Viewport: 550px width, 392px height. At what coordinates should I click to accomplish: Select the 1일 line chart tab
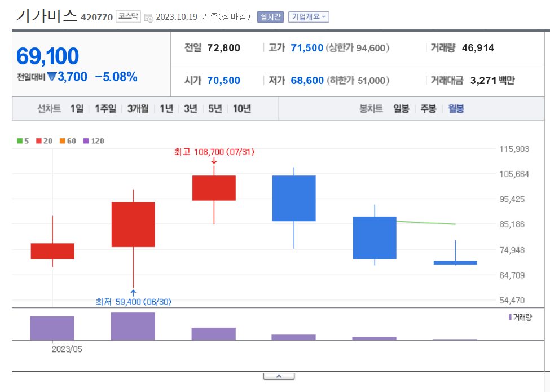click(77, 109)
